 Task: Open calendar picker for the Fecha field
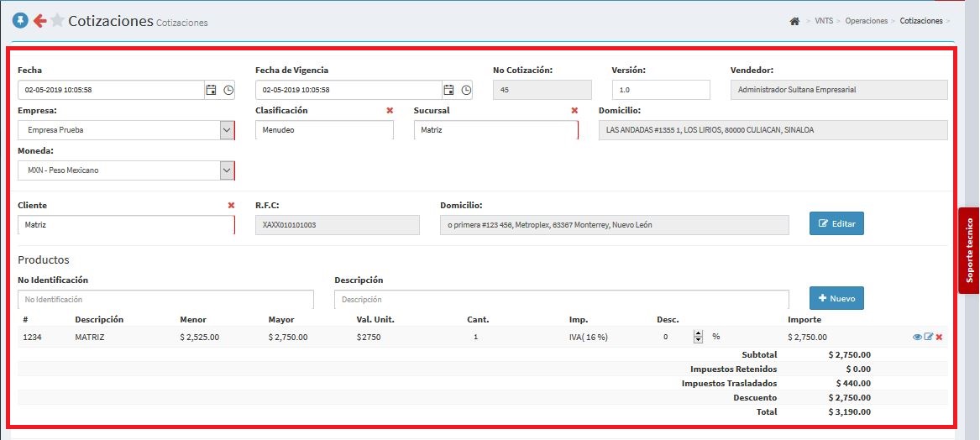click(x=212, y=90)
